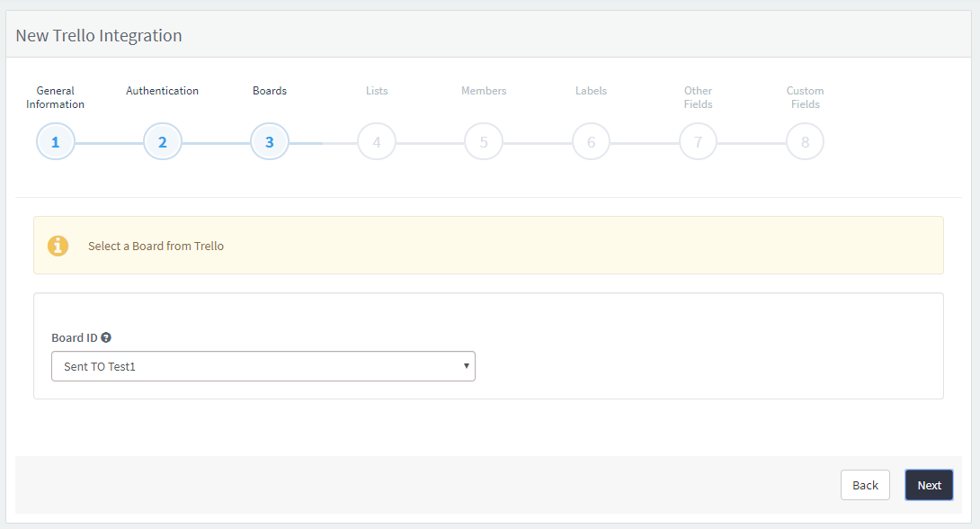980x529 pixels.
Task: Click the 'Board ID' field label
Action: [75, 337]
